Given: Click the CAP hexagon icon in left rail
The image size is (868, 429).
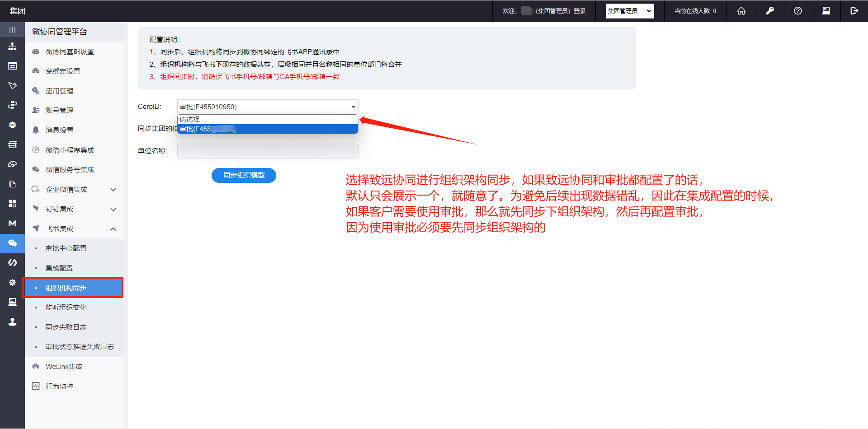Looking at the screenshot, I should point(12,125).
